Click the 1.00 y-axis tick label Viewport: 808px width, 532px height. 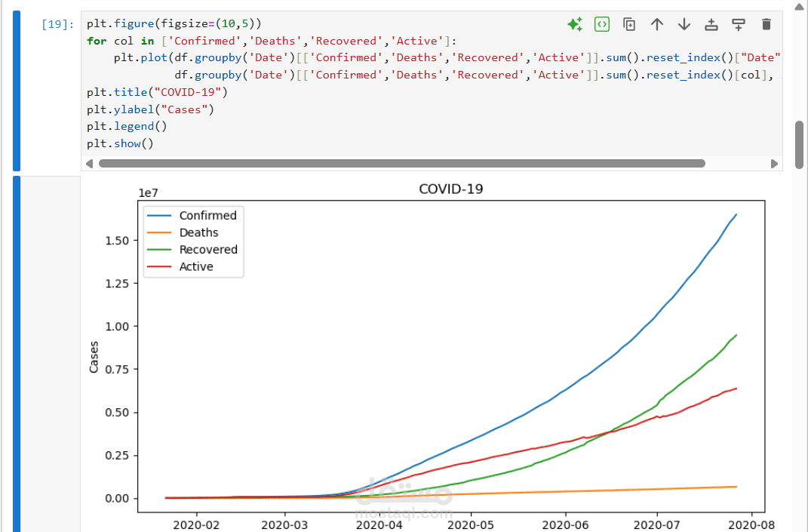(x=117, y=326)
